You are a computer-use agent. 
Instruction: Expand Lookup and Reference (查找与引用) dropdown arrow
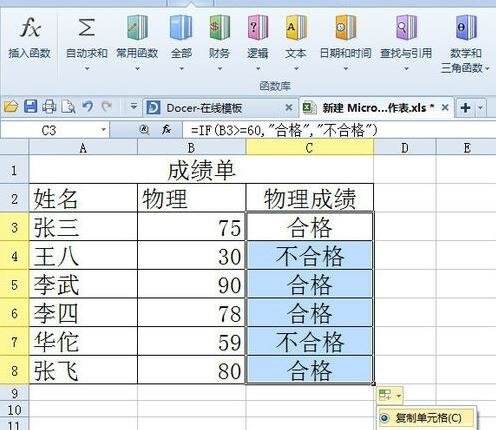[x=406, y=69]
